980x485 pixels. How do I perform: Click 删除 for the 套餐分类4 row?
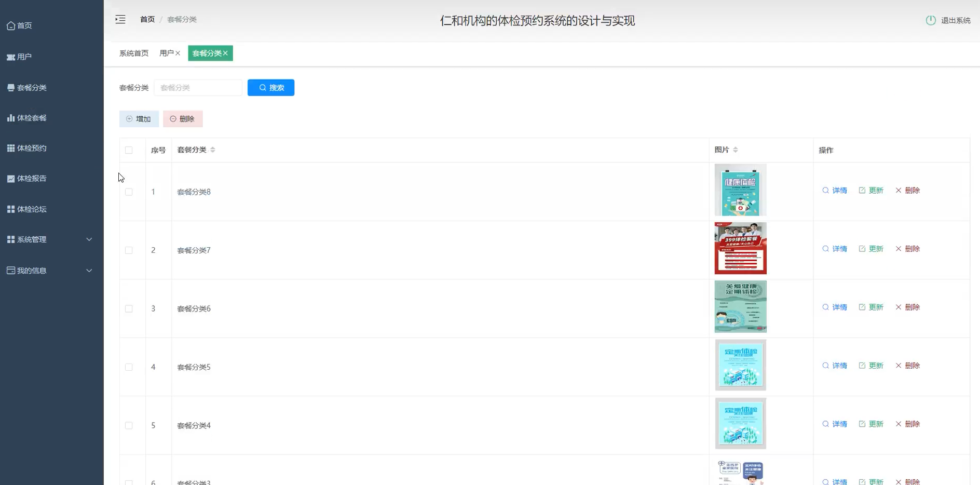point(907,424)
